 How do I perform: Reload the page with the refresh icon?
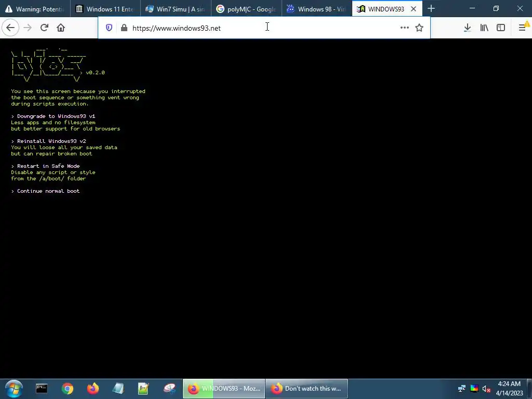[x=44, y=28]
